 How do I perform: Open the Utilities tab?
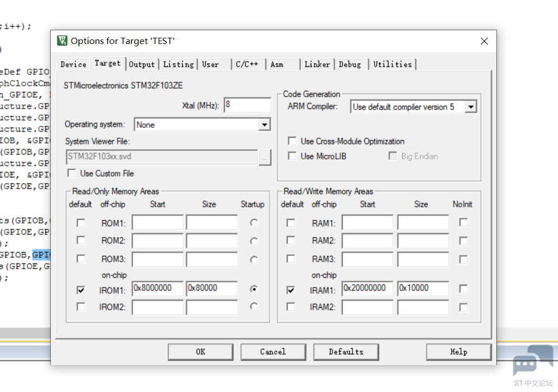point(392,65)
